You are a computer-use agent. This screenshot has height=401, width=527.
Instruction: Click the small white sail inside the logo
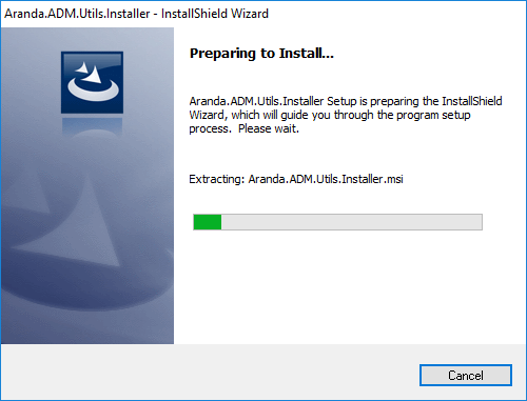tap(82, 68)
